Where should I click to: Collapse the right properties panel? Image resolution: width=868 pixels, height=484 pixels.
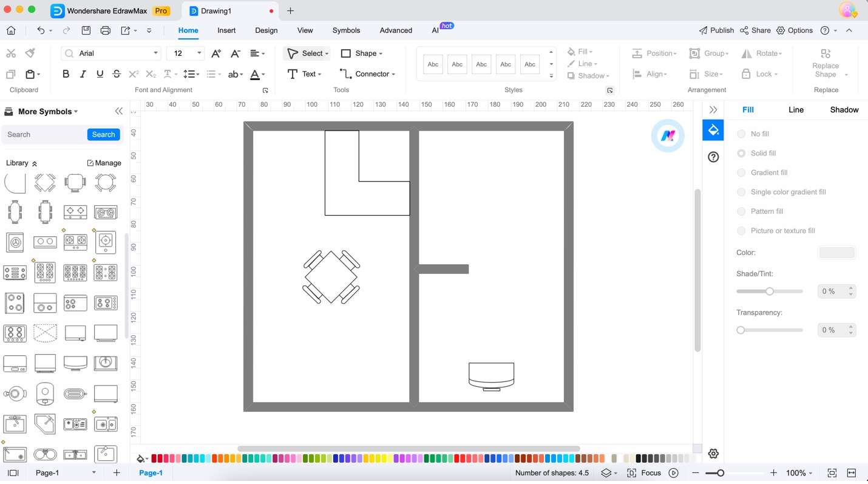tap(713, 110)
